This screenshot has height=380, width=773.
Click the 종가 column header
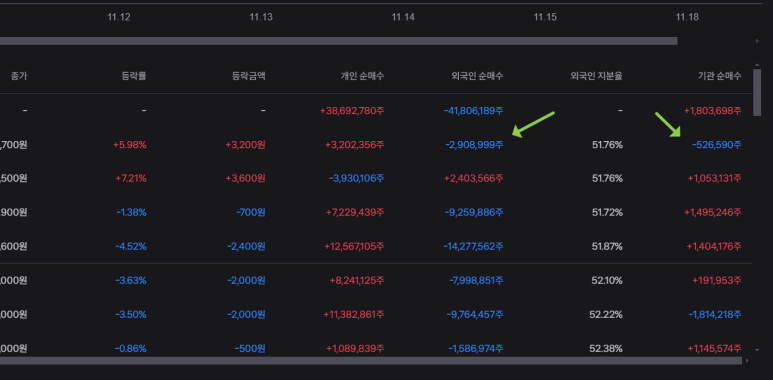(x=19, y=76)
